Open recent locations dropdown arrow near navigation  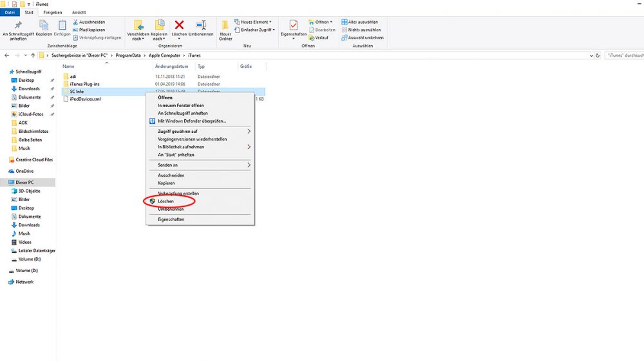(26, 55)
